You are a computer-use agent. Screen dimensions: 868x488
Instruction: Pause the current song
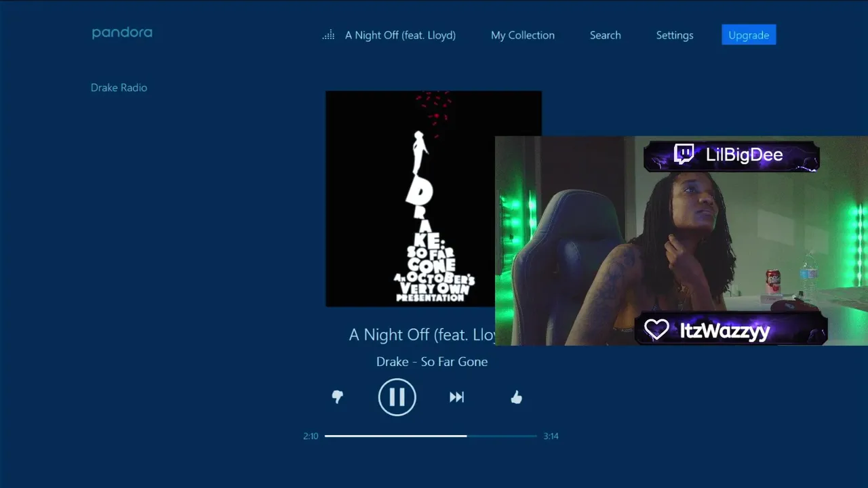[x=397, y=397]
